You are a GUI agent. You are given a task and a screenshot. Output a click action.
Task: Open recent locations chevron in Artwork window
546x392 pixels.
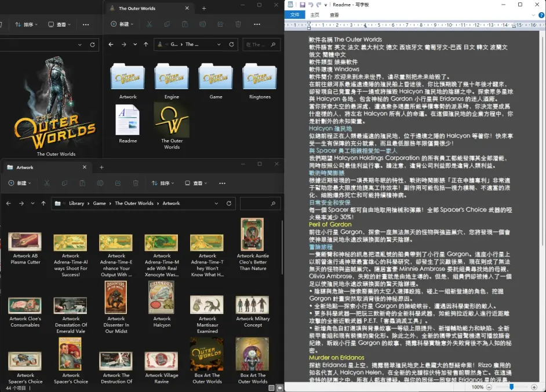[32, 203]
